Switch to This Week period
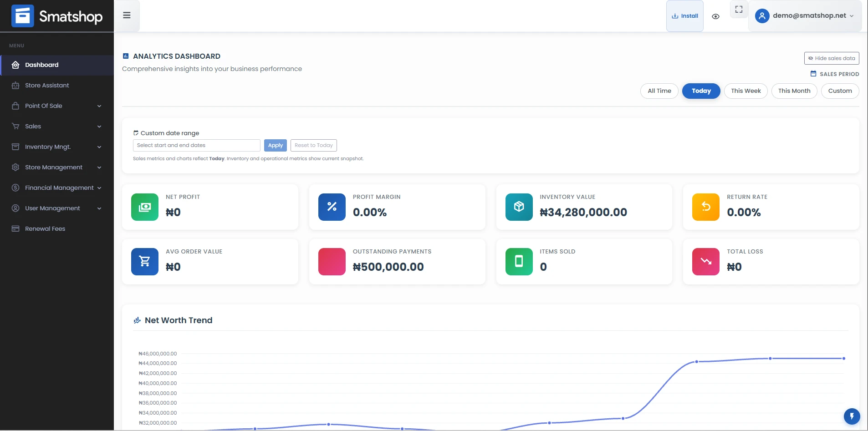 coord(745,91)
